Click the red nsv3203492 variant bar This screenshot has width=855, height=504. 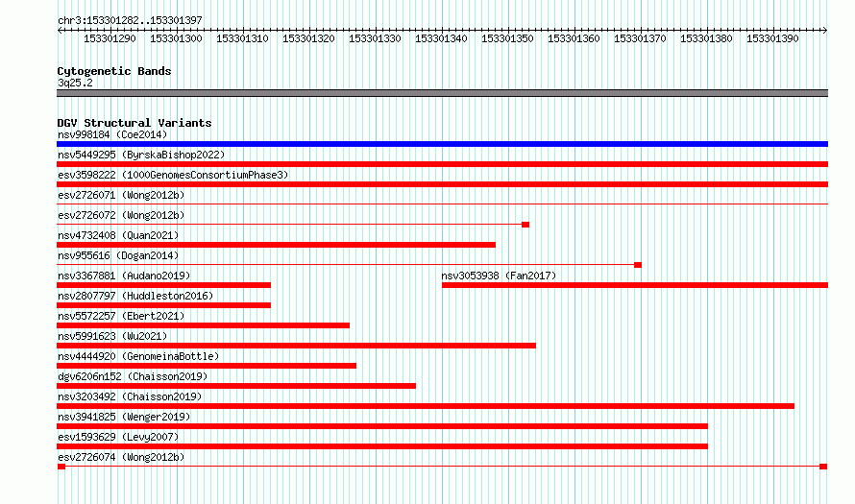tap(426, 406)
